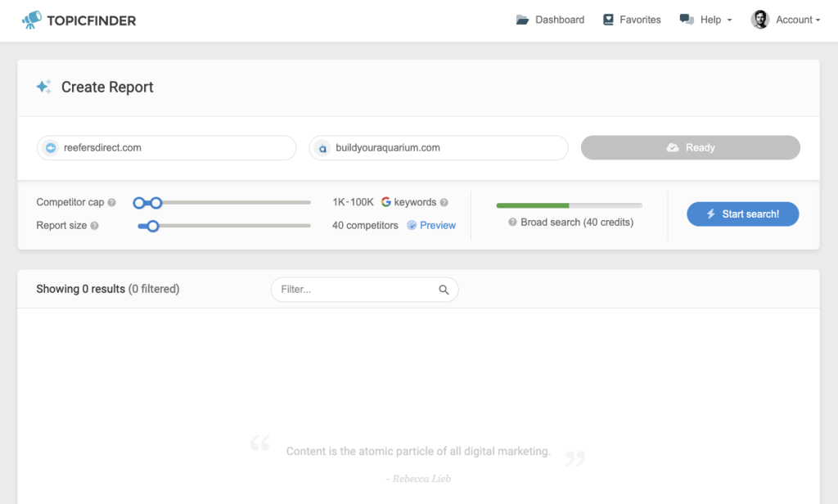Click the help tooltip beside Report size
Image resolution: width=838 pixels, height=504 pixels.
94,225
